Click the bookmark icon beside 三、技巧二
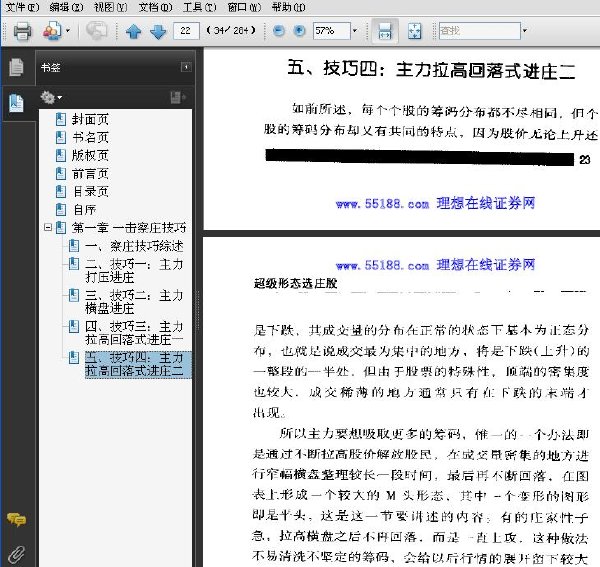 pos(74,295)
